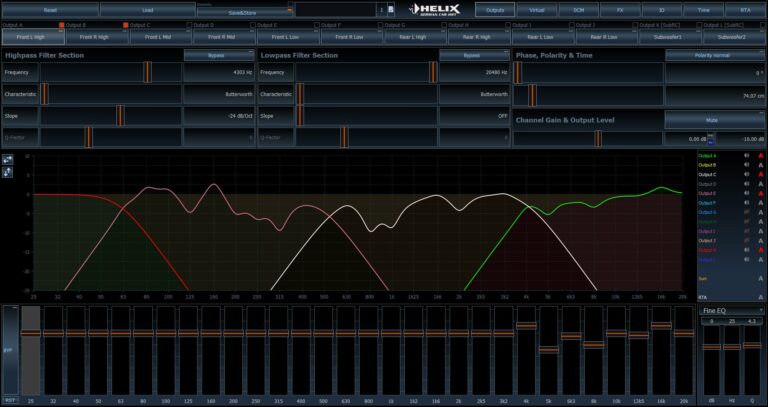The width and height of the screenshot is (768, 407).
Task: Toggle the checkbox after Output A label
Action: [62, 25]
